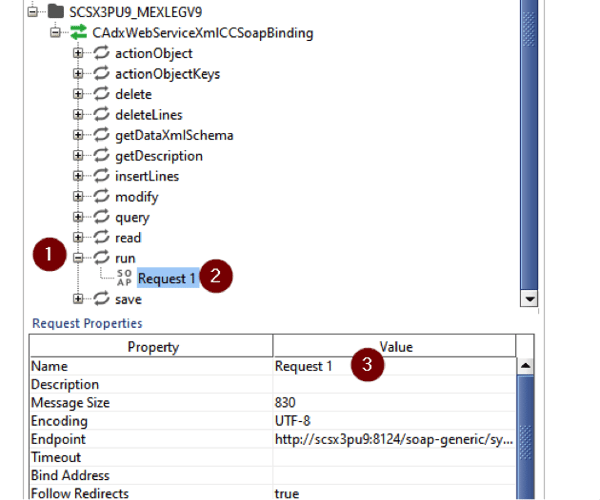Click the insertLines operation icon
The width and height of the screenshot is (600, 500).
pos(101,176)
